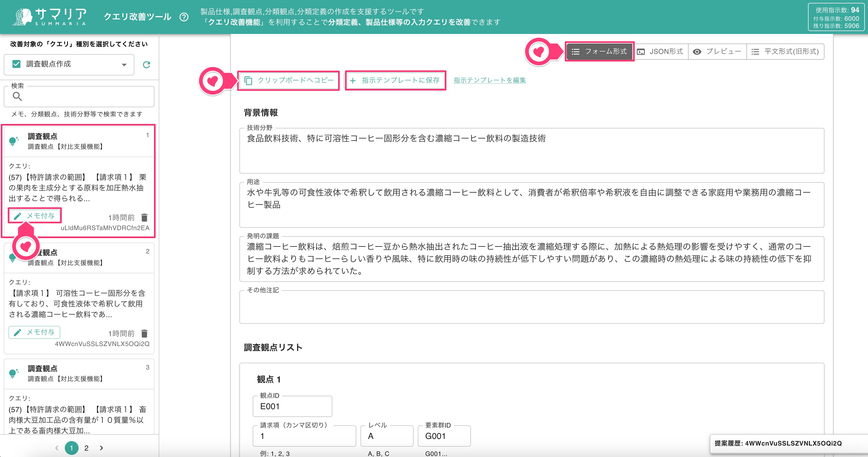
Task: Click the next page arrow in pagination
Action: 101,448
